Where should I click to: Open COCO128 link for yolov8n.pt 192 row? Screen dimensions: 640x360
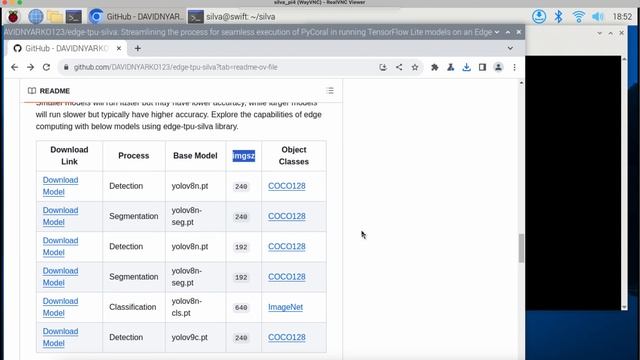coord(287,246)
